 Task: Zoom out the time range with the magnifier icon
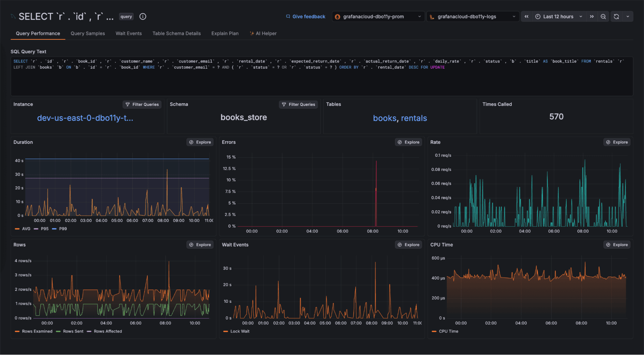(x=603, y=16)
